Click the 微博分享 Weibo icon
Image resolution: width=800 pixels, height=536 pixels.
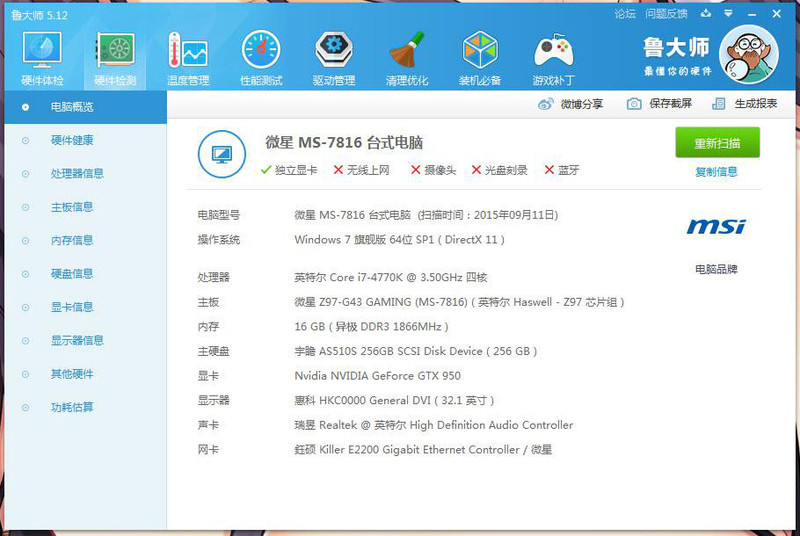click(545, 104)
